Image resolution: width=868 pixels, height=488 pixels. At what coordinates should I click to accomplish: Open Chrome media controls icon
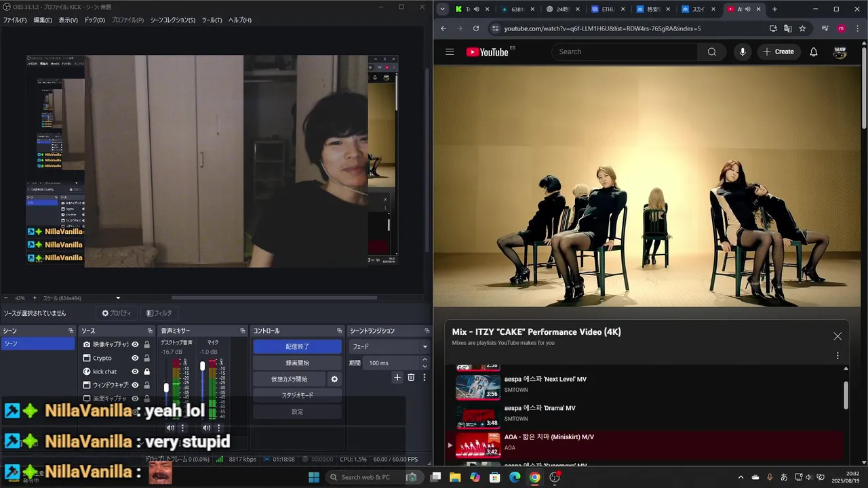825,28
